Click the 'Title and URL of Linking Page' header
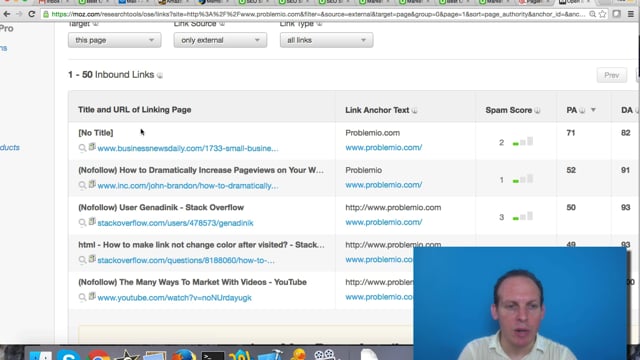 (x=135, y=110)
